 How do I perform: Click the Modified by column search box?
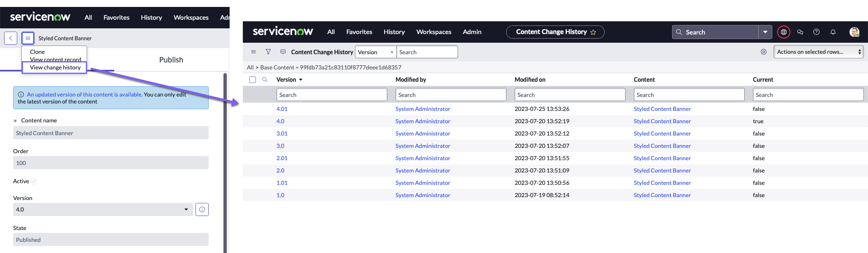tap(451, 95)
